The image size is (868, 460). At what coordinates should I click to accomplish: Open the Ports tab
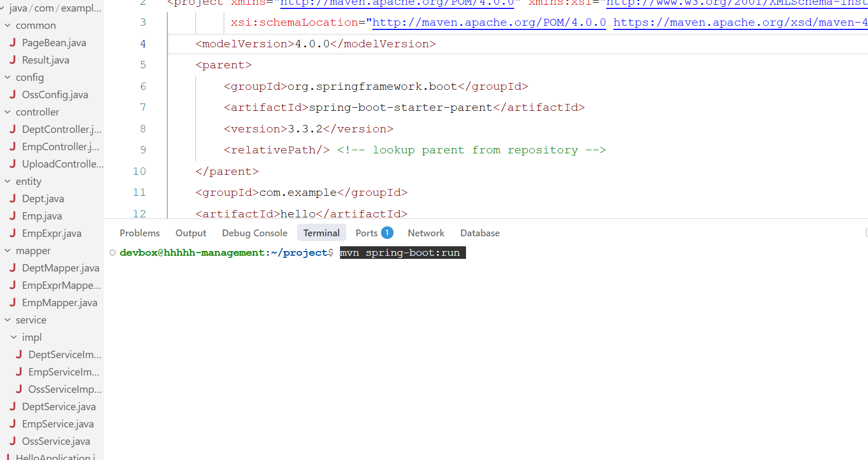(x=366, y=233)
